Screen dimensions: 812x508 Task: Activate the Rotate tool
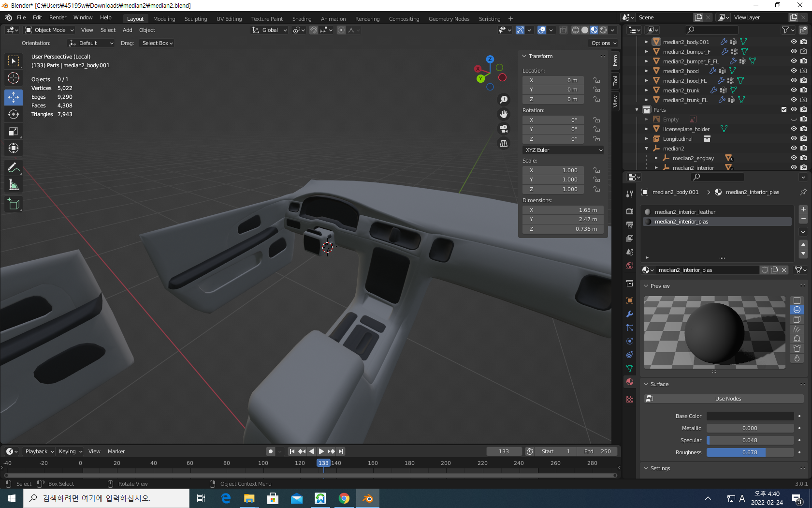click(14, 114)
